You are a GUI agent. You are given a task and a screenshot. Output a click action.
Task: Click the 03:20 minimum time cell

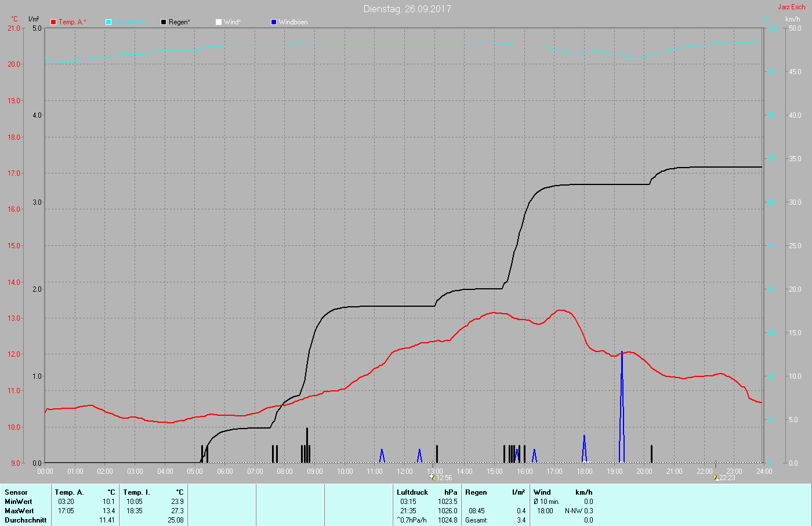[66, 502]
